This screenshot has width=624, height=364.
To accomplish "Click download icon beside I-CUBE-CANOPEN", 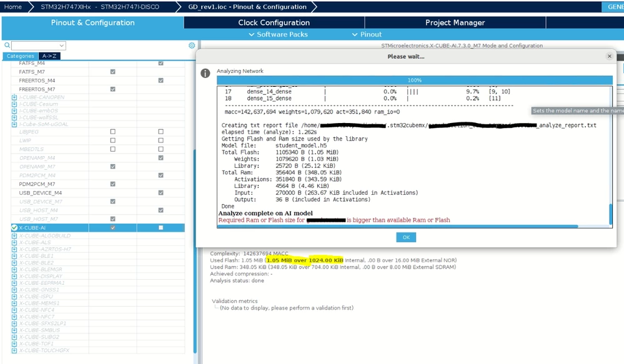I will tap(14, 97).
